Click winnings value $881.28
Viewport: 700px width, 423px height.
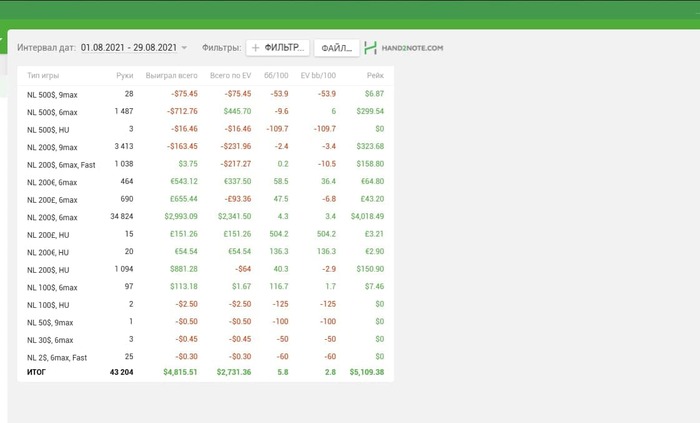183,269
